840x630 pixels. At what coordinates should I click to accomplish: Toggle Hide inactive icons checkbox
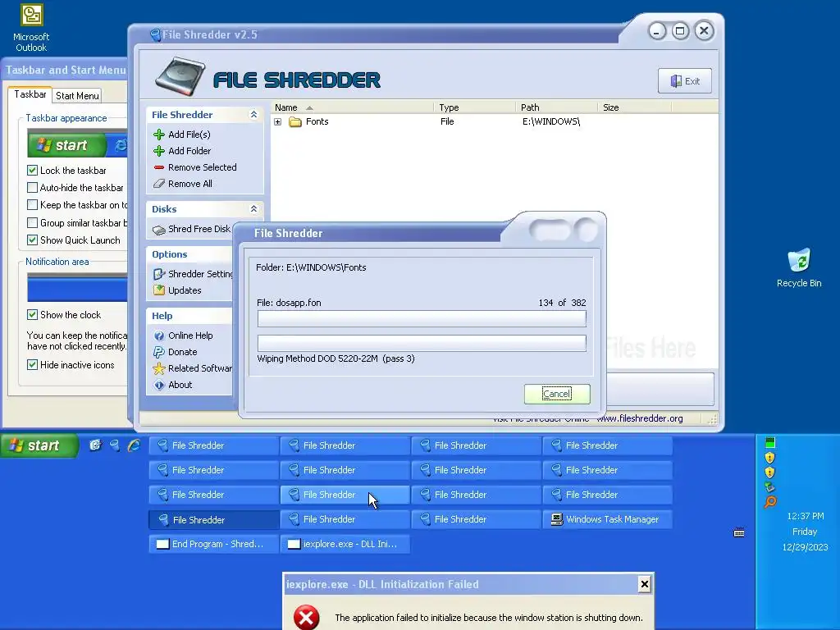coord(32,365)
